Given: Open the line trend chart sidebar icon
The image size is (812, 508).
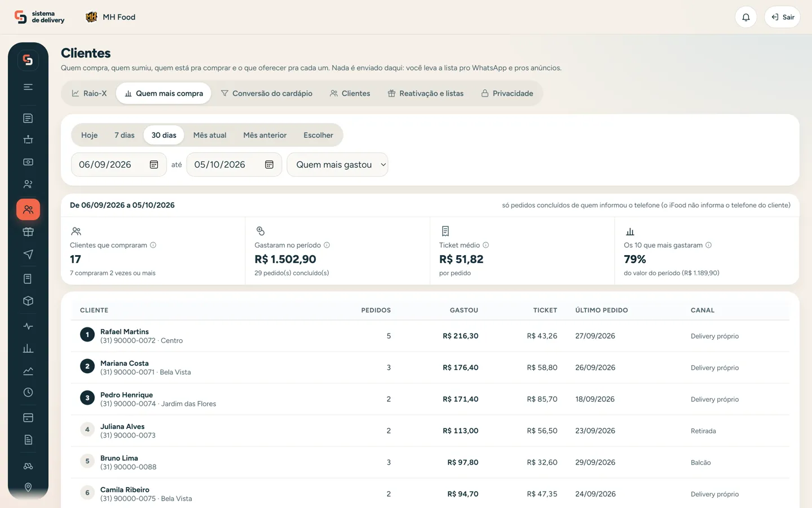Looking at the screenshot, I should point(28,371).
